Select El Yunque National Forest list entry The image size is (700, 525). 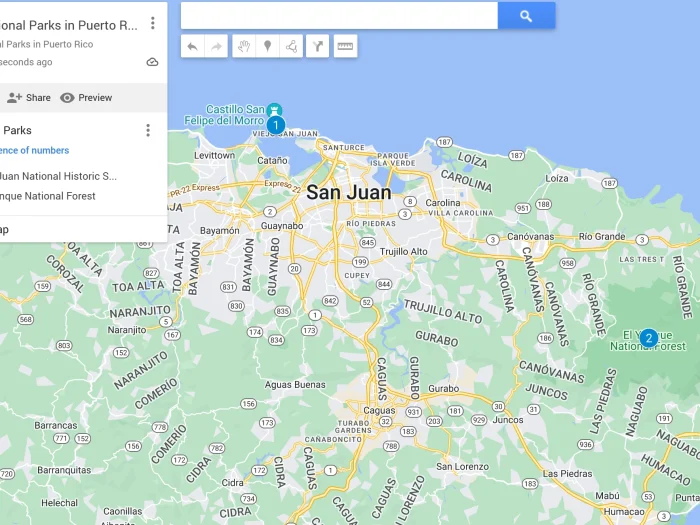pyautogui.click(x=47, y=196)
